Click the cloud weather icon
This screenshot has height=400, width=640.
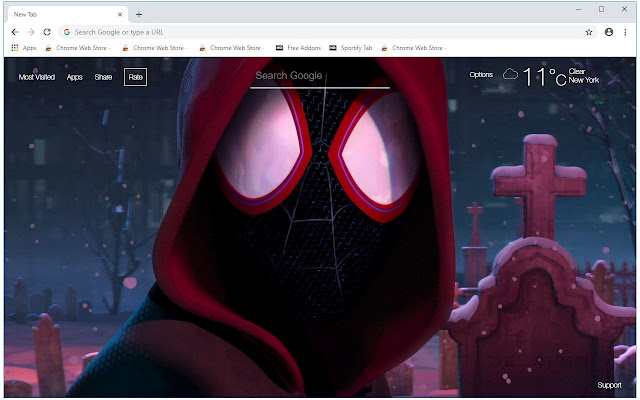(x=510, y=74)
